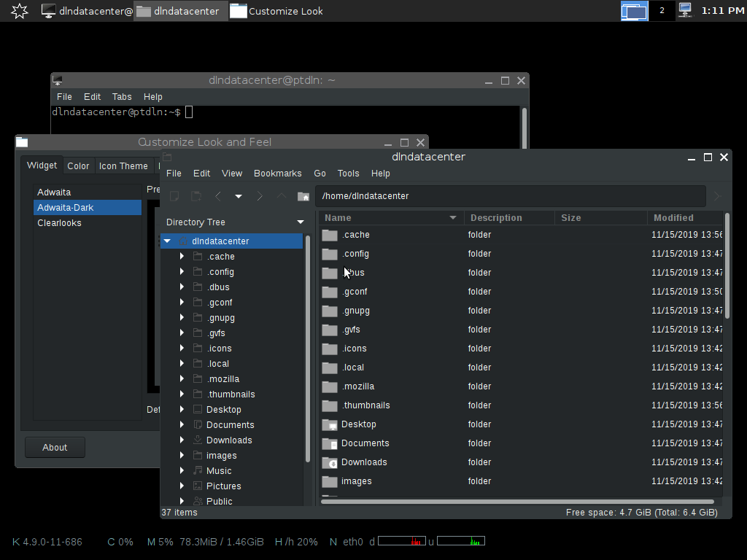Open the .mozilla folder icon in file list
Viewport: 747px width, 560px height.
pyautogui.click(x=329, y=386)
